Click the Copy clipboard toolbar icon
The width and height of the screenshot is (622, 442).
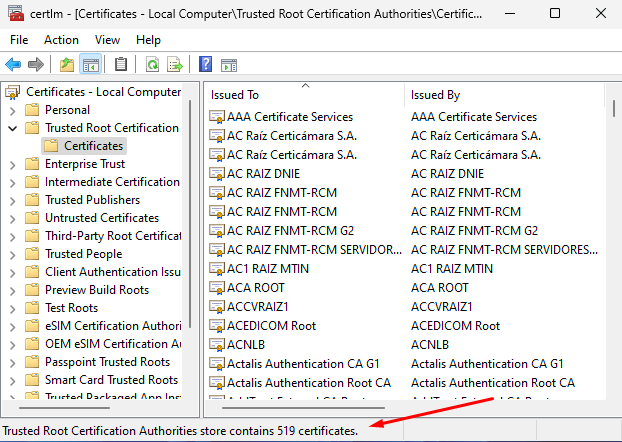pyautogui.click(x=121, y=64)
